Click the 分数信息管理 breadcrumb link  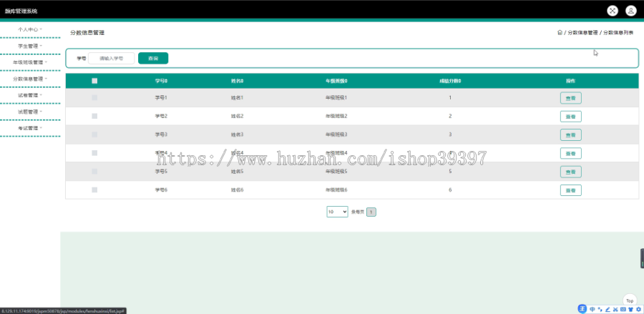click(x=582, y=32)
